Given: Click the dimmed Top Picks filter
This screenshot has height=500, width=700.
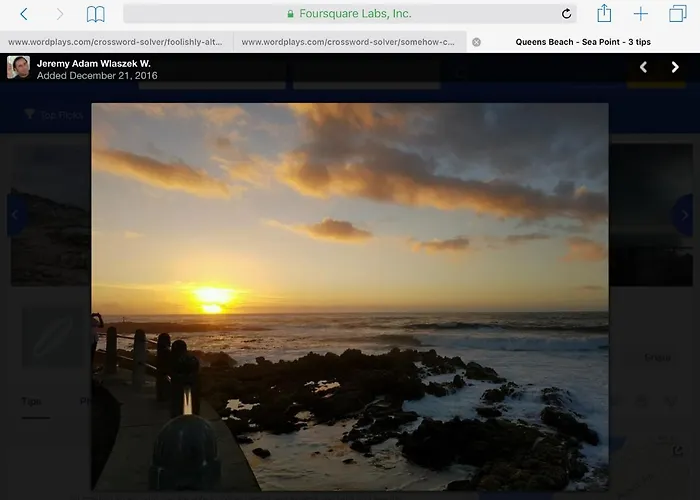Looking at the screenshot, I should tap(54, 115).
